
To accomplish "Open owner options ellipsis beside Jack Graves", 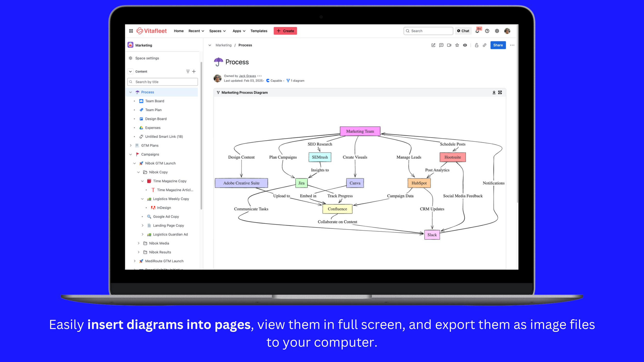I will (259, 76).
